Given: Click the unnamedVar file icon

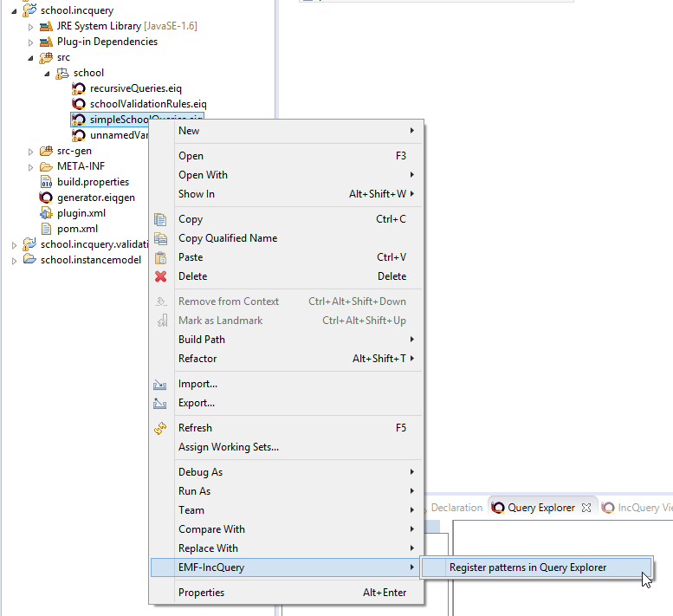Looking at the screenshot, I should point(78,135).
